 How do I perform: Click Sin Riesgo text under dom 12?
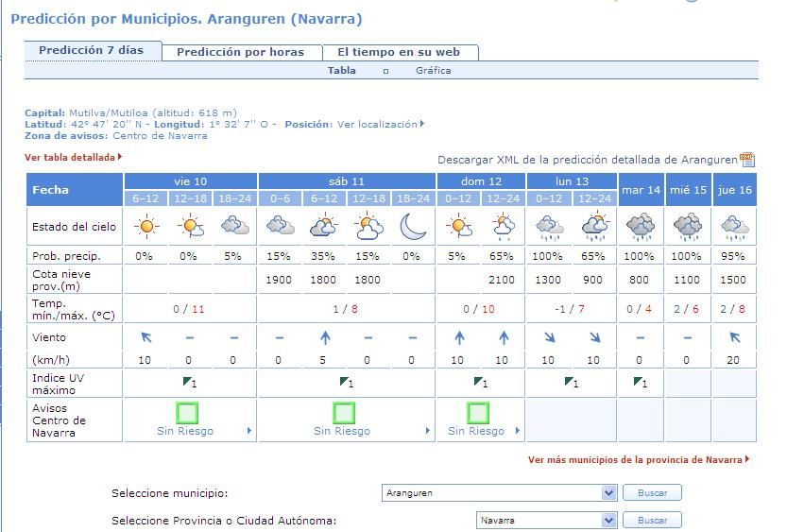476,431
